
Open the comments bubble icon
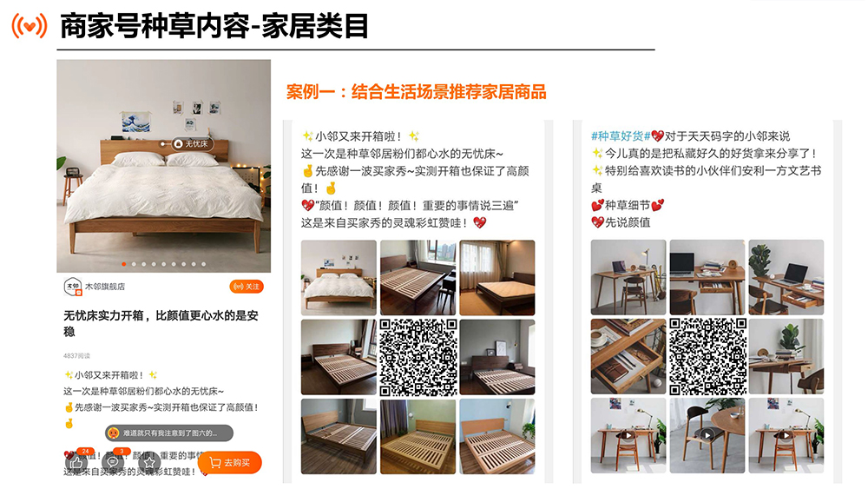tap(113, 462)
